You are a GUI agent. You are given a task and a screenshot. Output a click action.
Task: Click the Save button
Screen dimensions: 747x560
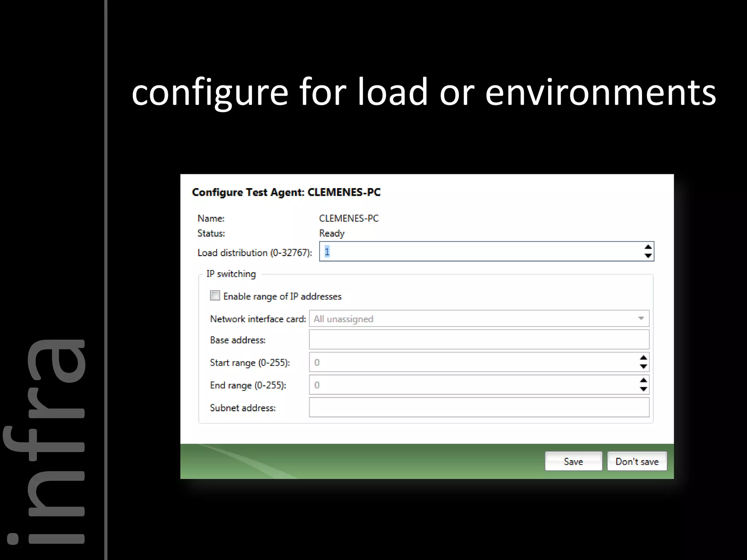coord(573,461)
